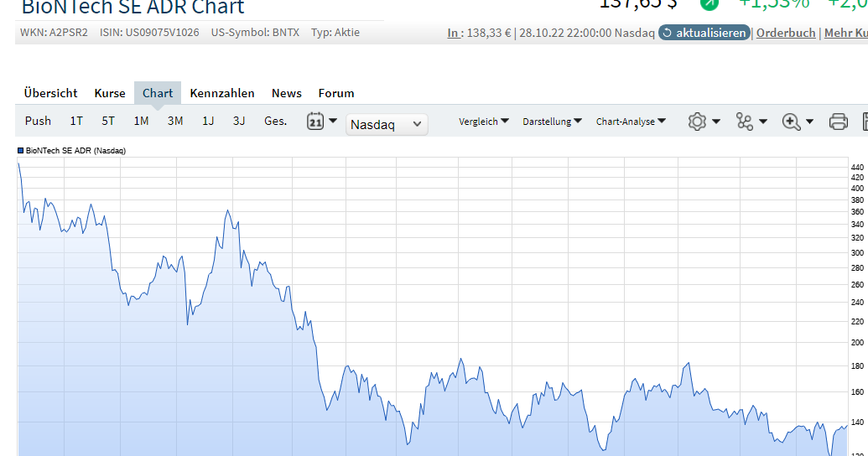Click the blue legend color square
The width and height of the screenshot is (868, 456).
tap(20, 150)
